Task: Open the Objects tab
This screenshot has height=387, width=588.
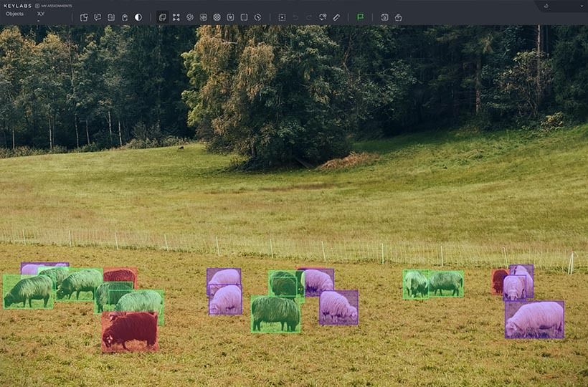Action: tap(14, 14)
